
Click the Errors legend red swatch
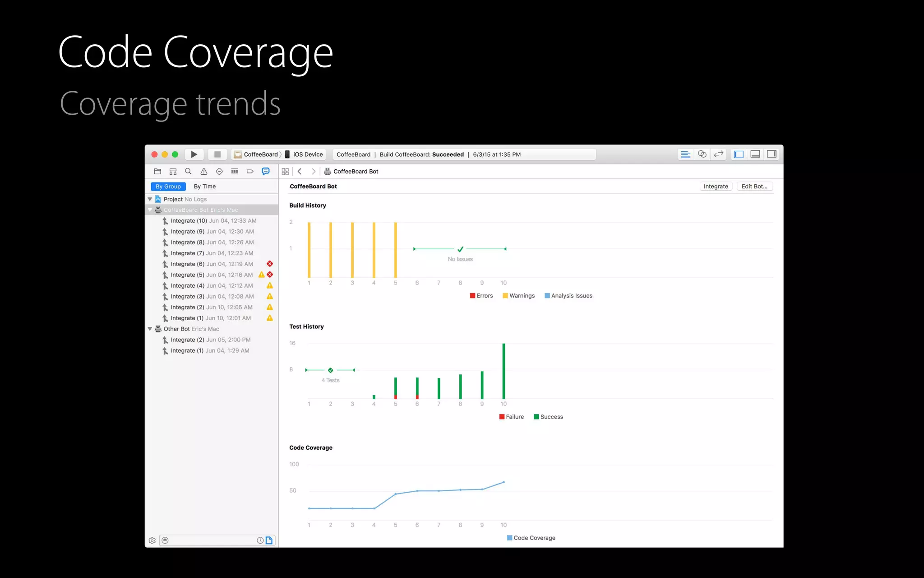(x=472, y=296)
